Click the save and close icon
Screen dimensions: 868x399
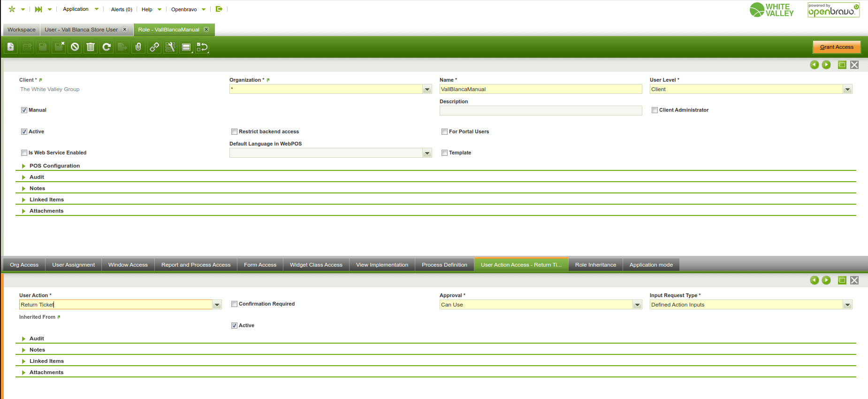[x=59, y=47]
